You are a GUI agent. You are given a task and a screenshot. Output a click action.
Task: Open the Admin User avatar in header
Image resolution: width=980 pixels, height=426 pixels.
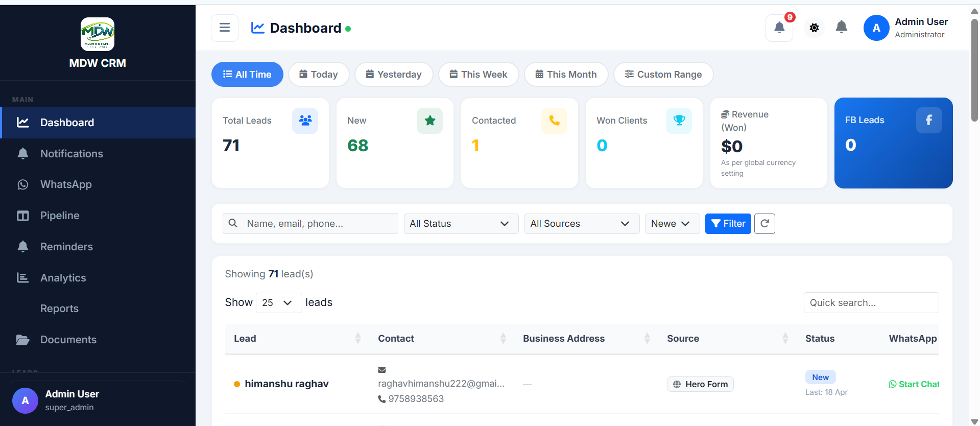point(876,28)
